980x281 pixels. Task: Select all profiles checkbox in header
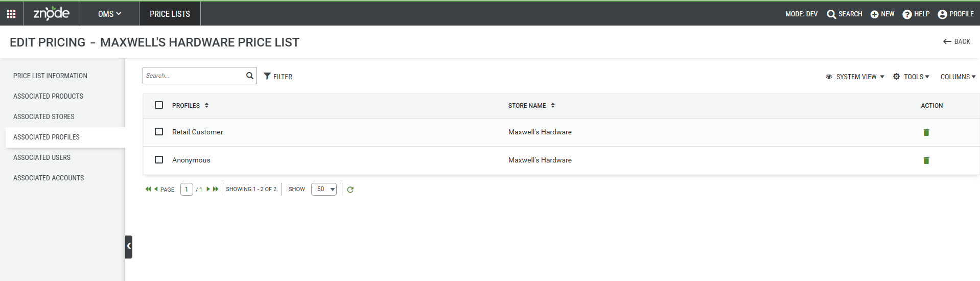click(x=159, y=105)
